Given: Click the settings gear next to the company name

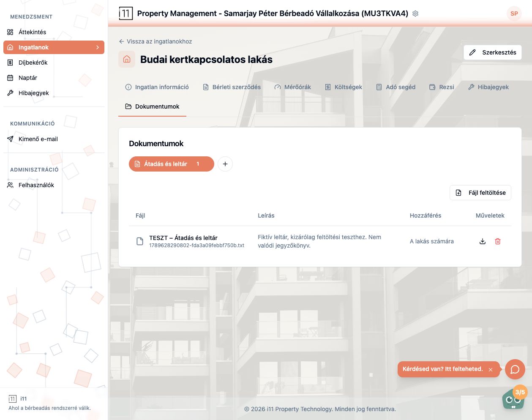Looking at the screenshot, I should point(415,14).
